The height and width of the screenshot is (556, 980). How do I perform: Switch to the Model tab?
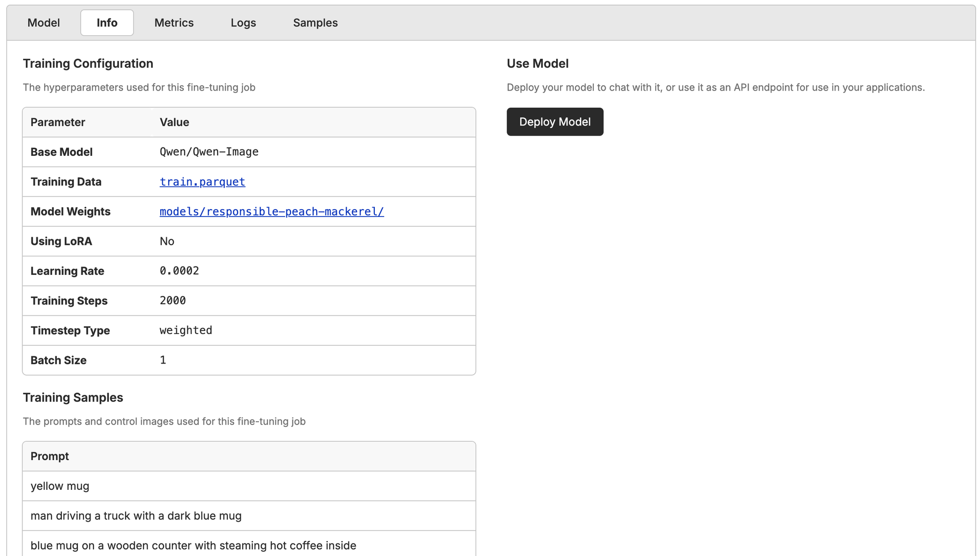pyautogui.click(x=44, y=23)
